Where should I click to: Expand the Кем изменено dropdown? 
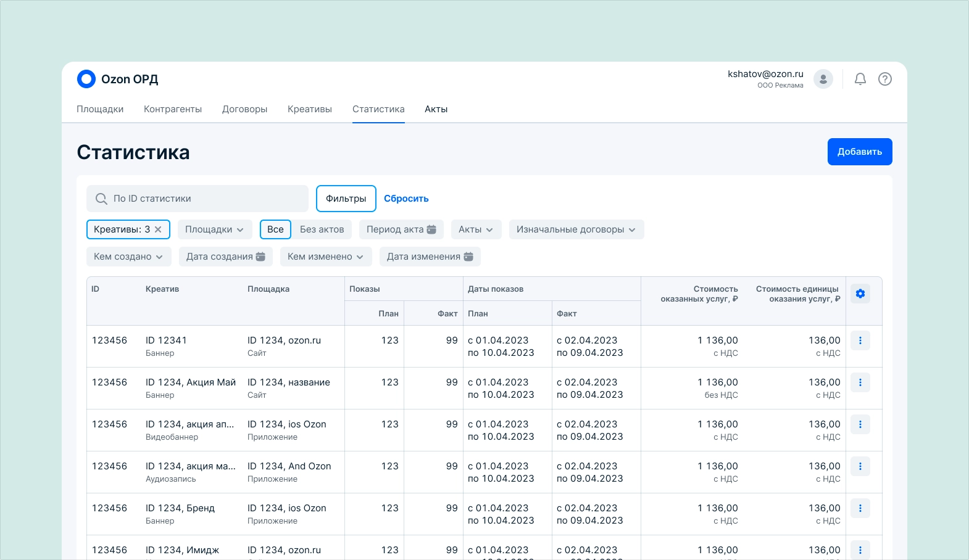(326, 257)
